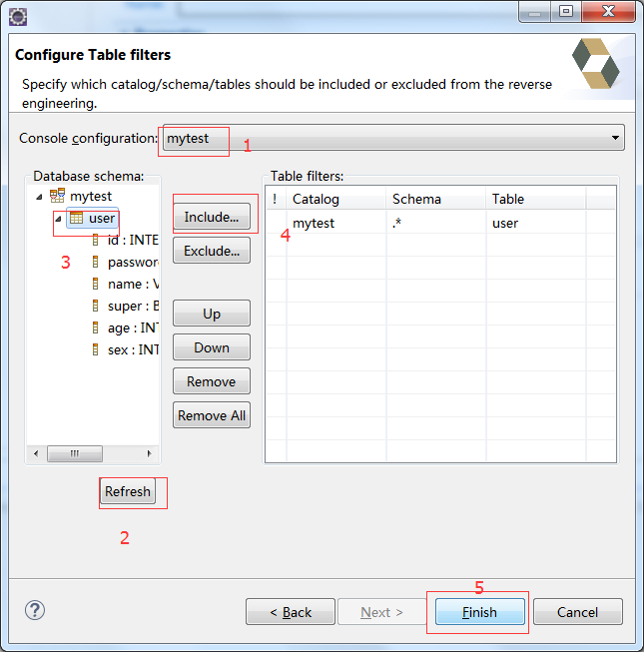Go Back to previous wizard page
The image size is (644, 652).
291,612
